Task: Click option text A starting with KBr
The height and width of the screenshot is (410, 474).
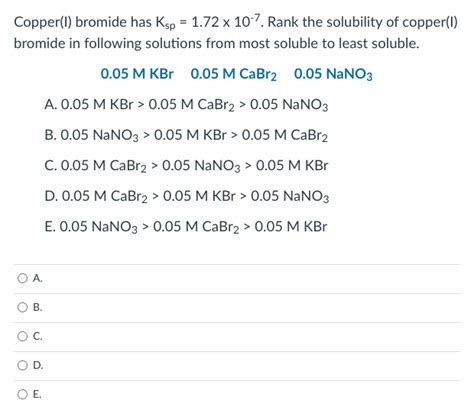Action: (x=186, y=105)
